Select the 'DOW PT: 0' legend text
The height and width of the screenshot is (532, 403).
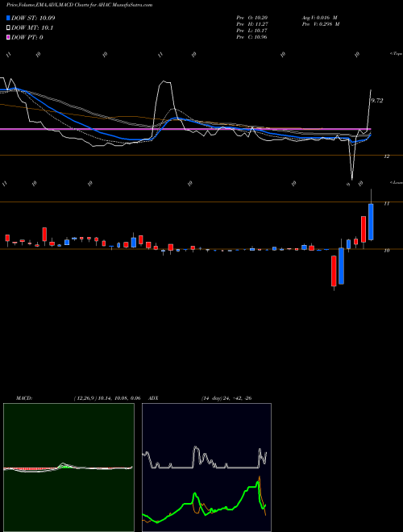tap(27, 37)
